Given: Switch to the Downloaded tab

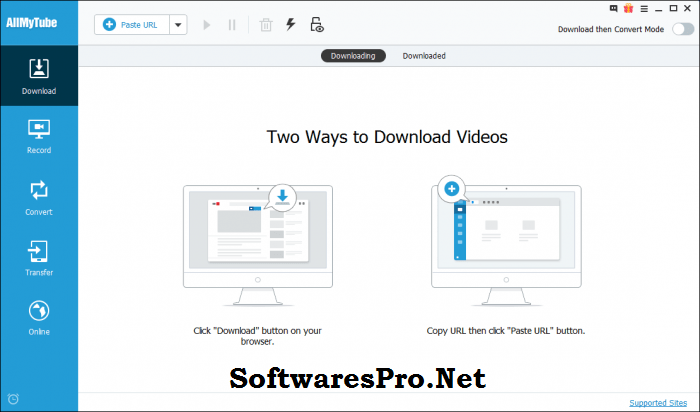Looking at the screenshot, I should click(424, 56).
